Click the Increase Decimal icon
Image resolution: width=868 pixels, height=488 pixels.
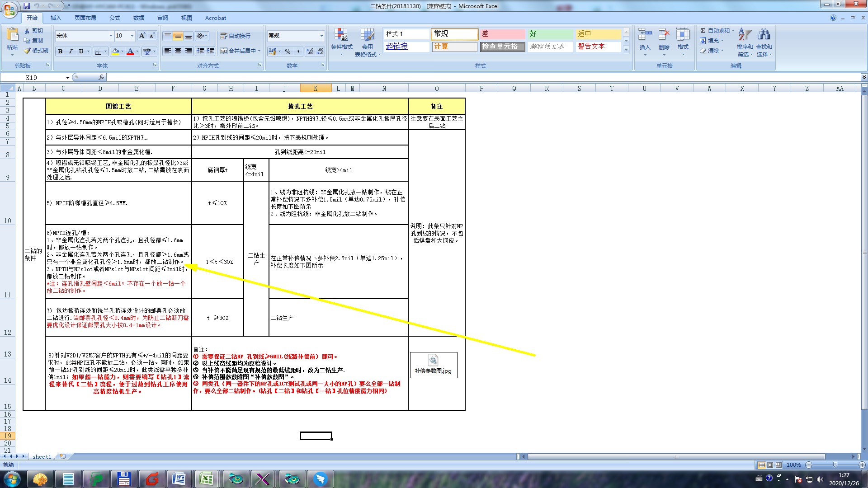310,52
